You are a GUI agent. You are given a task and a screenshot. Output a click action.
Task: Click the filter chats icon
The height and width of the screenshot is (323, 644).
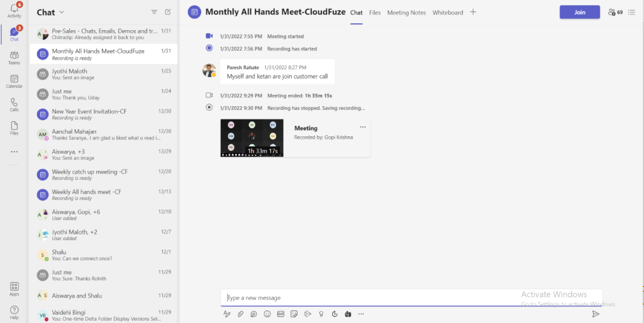154,12
